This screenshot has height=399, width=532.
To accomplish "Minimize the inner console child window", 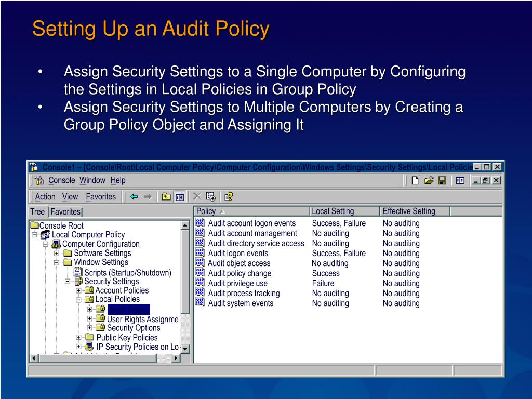I will click(x=476, y=180).
